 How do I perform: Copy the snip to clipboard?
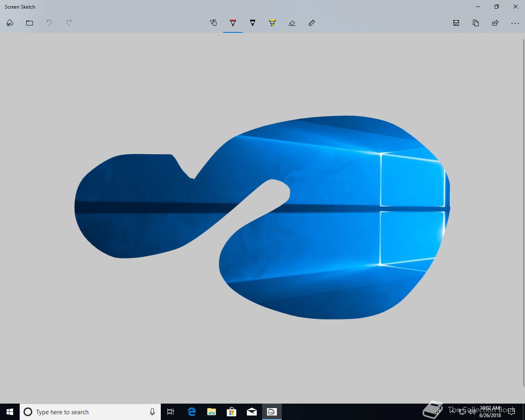[476, 23]
